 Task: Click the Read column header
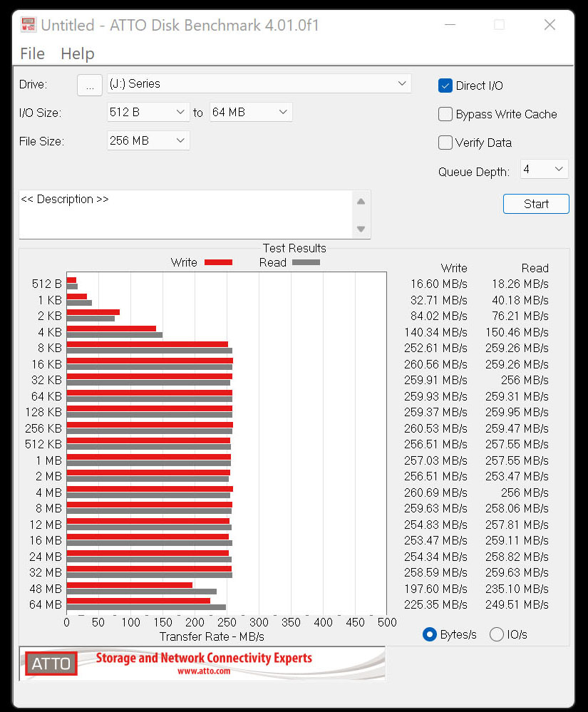point(535,268)
